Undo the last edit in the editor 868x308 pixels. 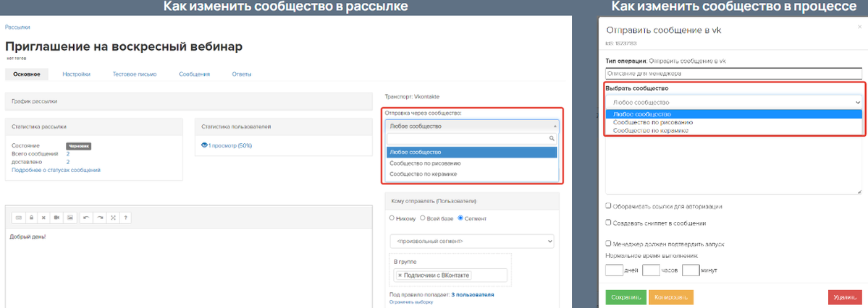pos(87,217)
